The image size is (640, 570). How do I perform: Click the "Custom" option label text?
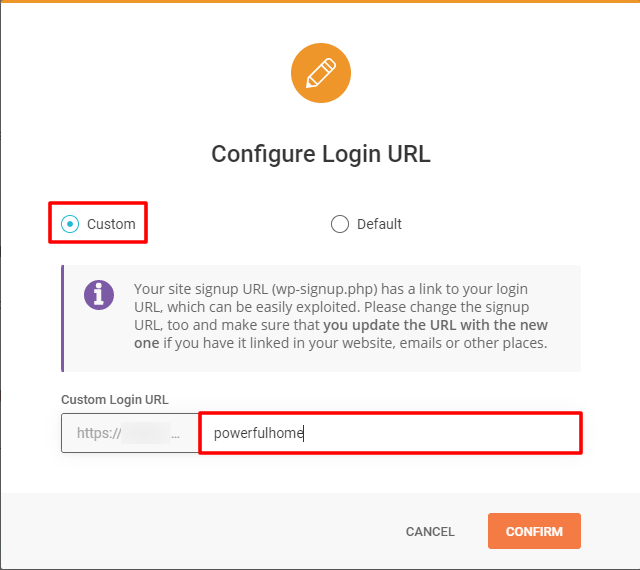point(111,224)
